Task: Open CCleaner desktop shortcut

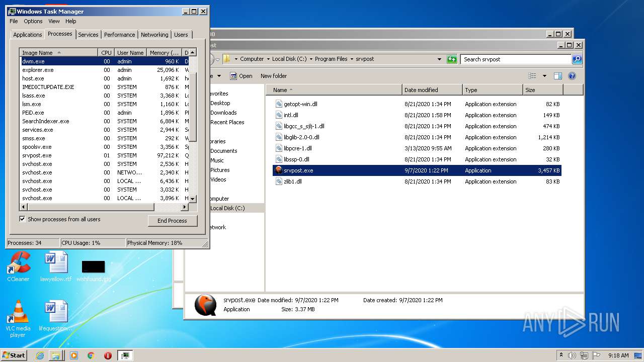Action: coord(18,266)
